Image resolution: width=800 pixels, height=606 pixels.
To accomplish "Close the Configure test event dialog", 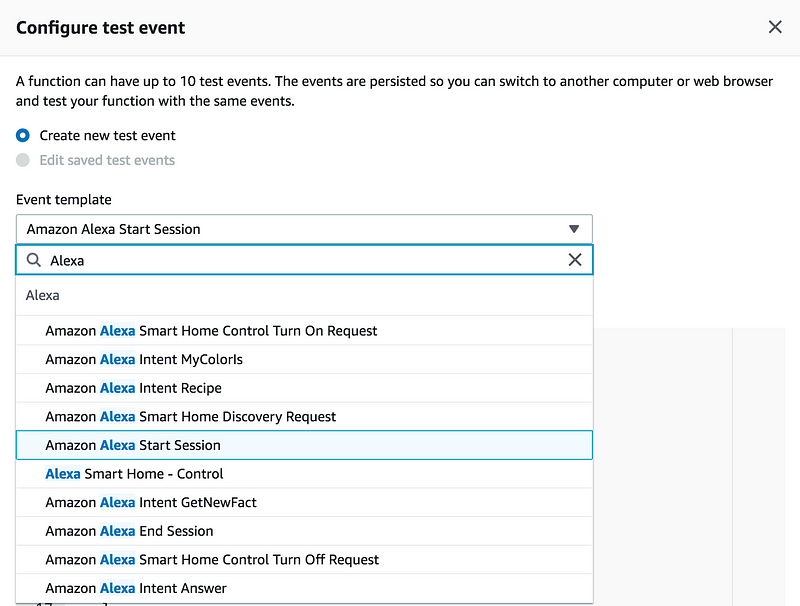I will (x=775, y=27).
